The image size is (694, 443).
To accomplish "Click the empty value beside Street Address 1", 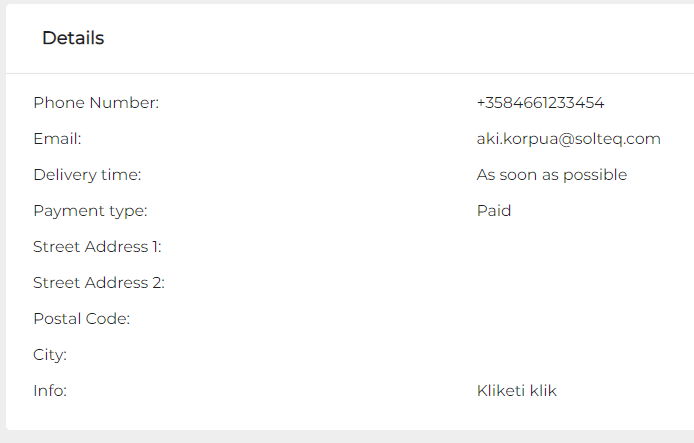I will [540, 247].
